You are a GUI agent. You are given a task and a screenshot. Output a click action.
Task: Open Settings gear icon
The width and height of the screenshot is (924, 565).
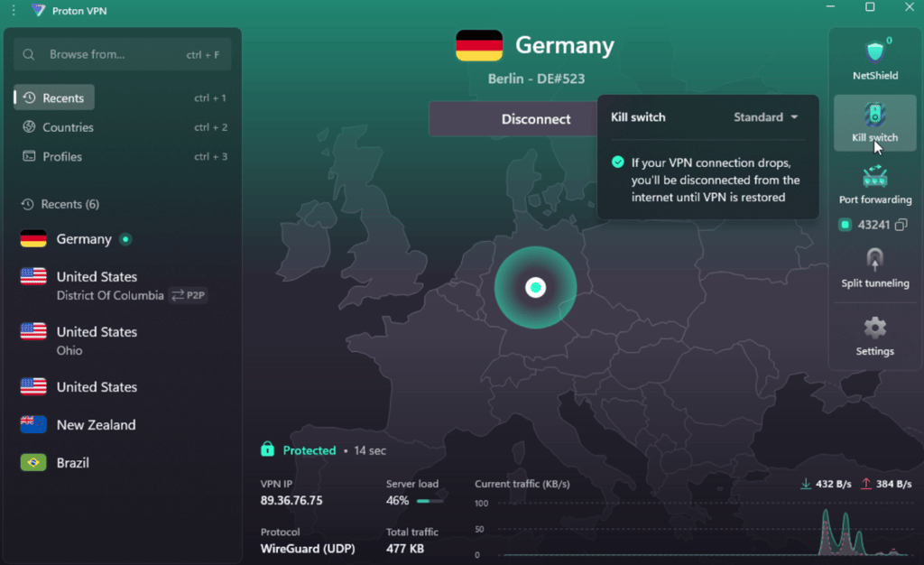pyautogui.click(x=874, y=328)
